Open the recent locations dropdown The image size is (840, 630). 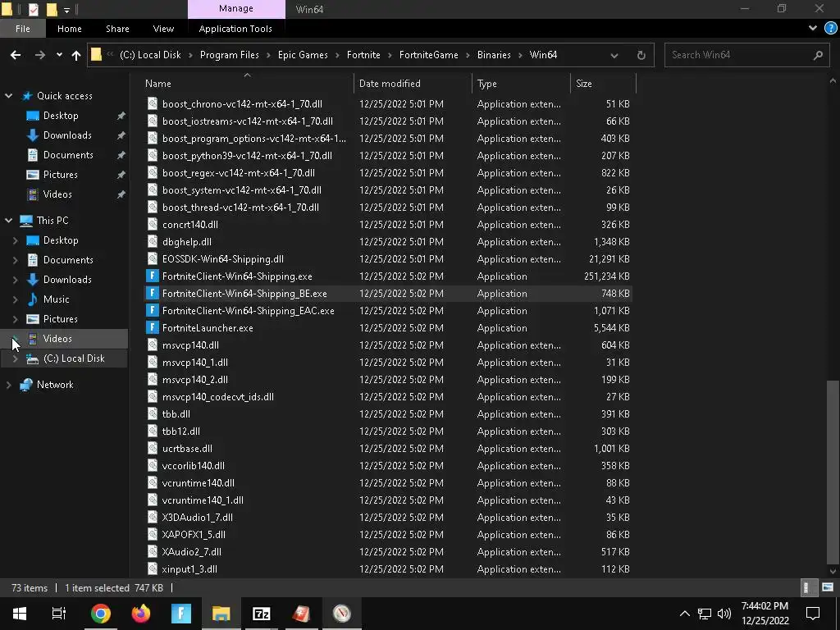(59, 55)
